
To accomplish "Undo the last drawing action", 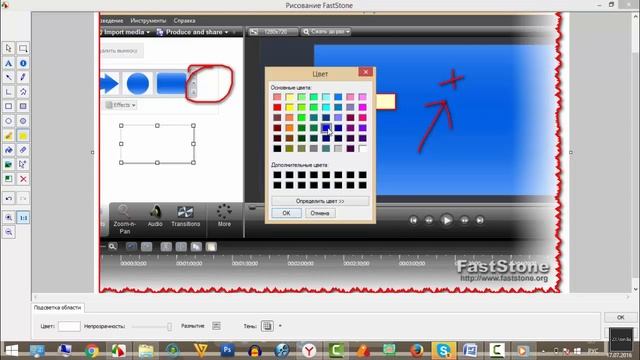I will pyautogui.click(x=9, y=198).
